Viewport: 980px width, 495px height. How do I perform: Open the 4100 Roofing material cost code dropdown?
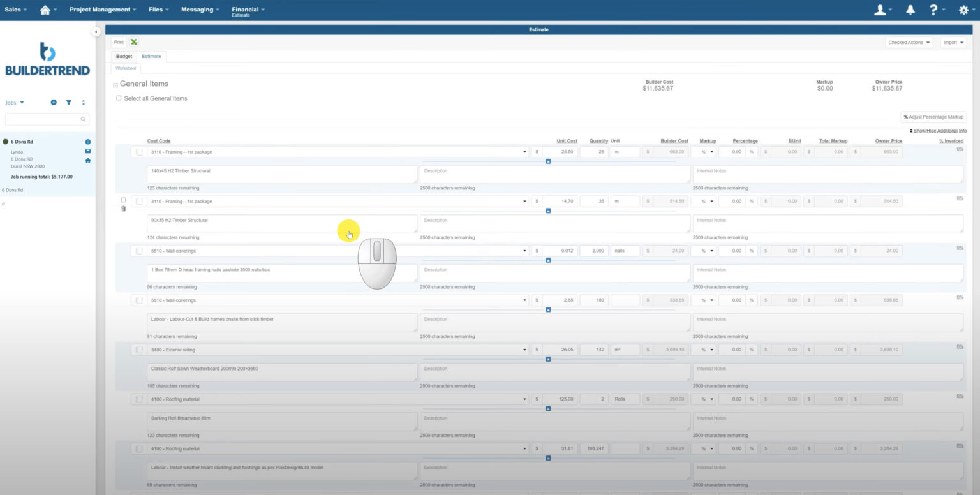pyautogui.click(x=524, y=399)
